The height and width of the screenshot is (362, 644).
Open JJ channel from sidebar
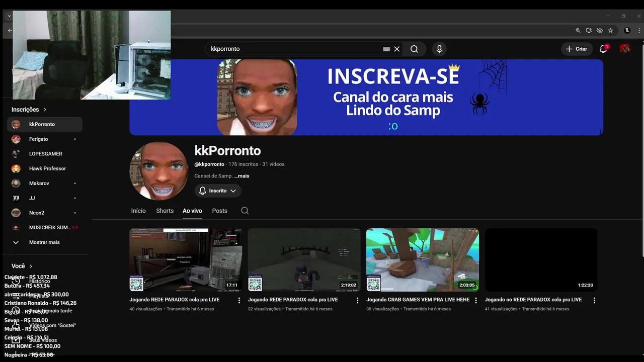(45, 198)
